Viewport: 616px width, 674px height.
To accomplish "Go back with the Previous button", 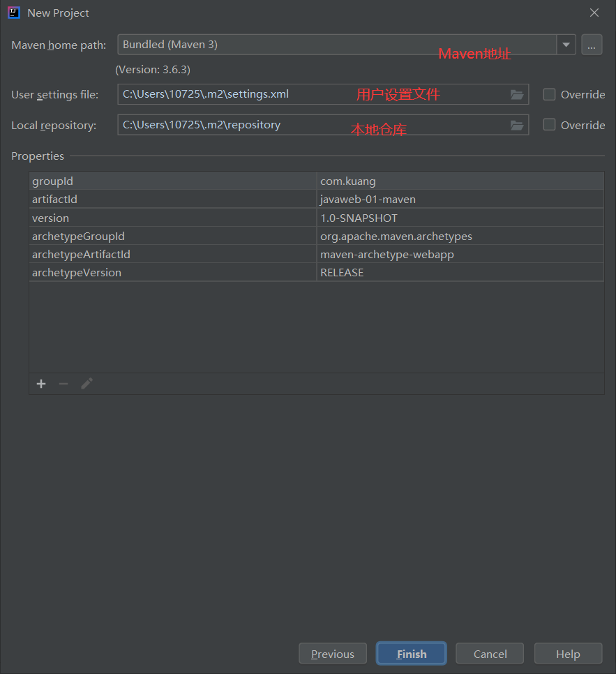I will [x=333, y=654].
